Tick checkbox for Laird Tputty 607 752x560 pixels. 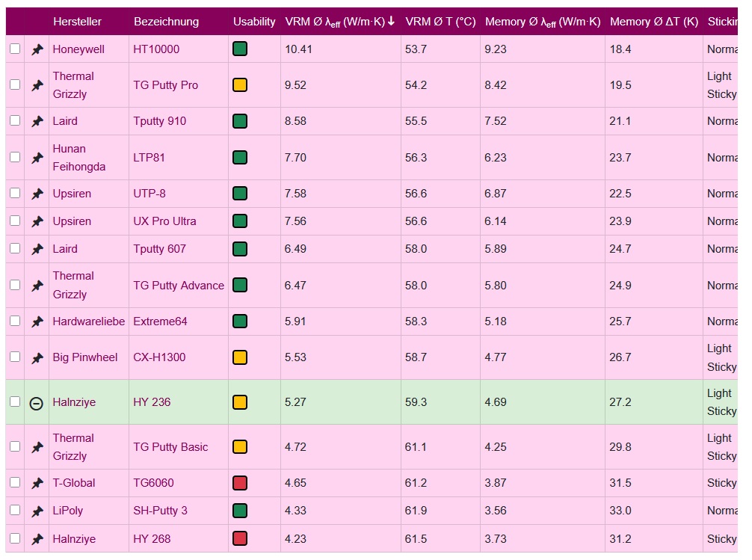15,248
